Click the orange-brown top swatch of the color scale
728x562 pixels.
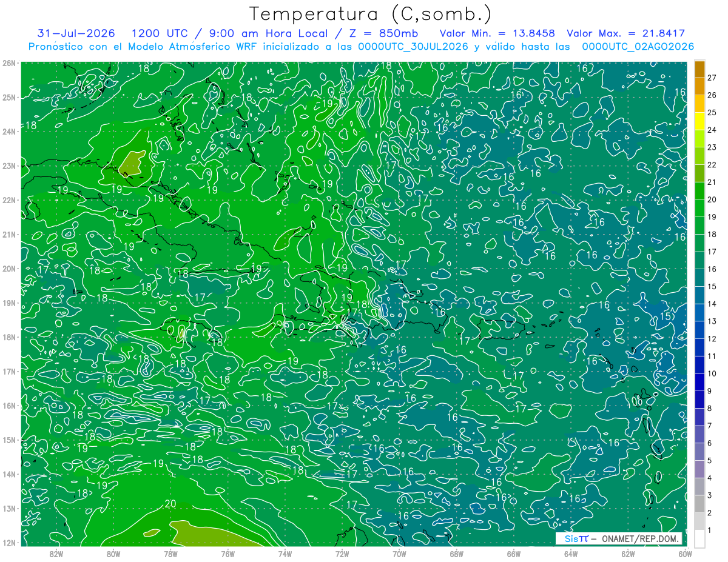699,69
